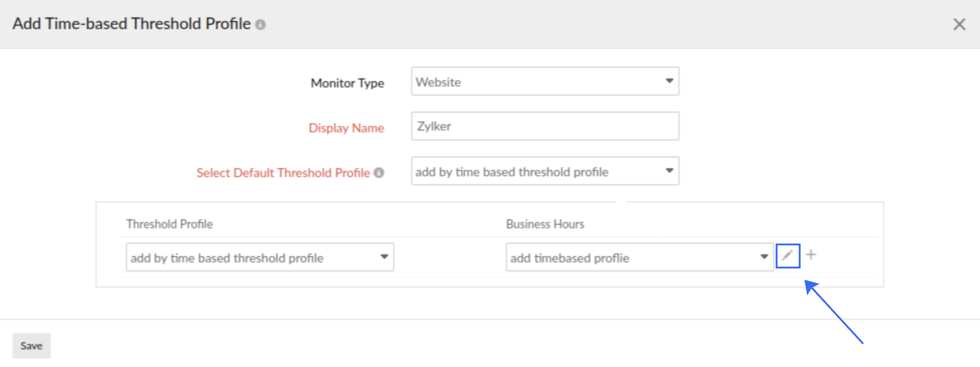980x367 pixels.
Task: Add another threshold row with plus icon
Action: coord(811,255)
